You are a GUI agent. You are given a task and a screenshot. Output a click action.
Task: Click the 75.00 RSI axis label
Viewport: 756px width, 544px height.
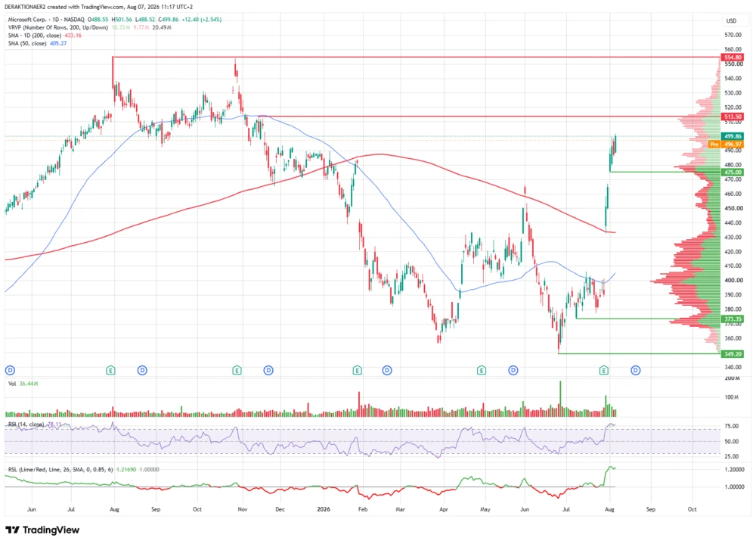pyautogui.click(x=731, y=426)
